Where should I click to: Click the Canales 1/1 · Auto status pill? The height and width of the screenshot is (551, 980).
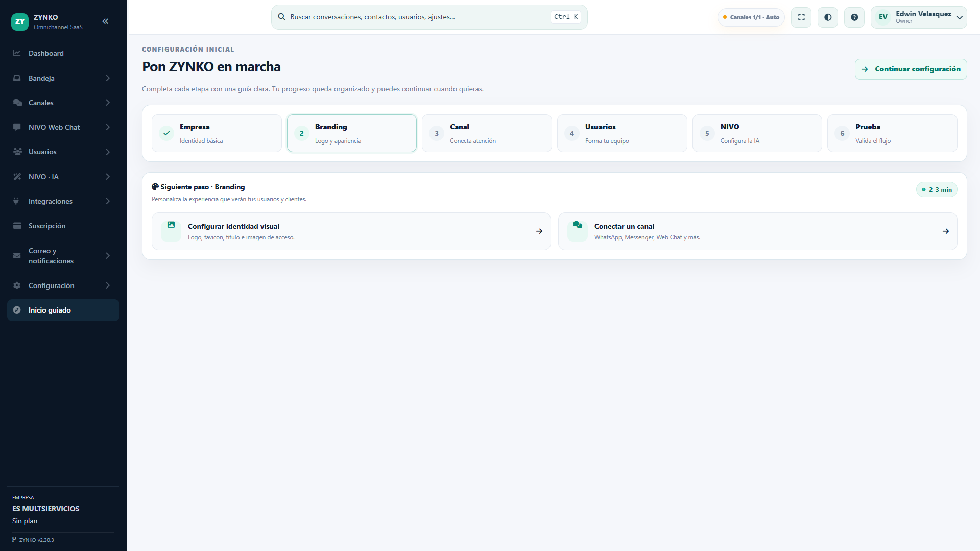click(751, 17)
